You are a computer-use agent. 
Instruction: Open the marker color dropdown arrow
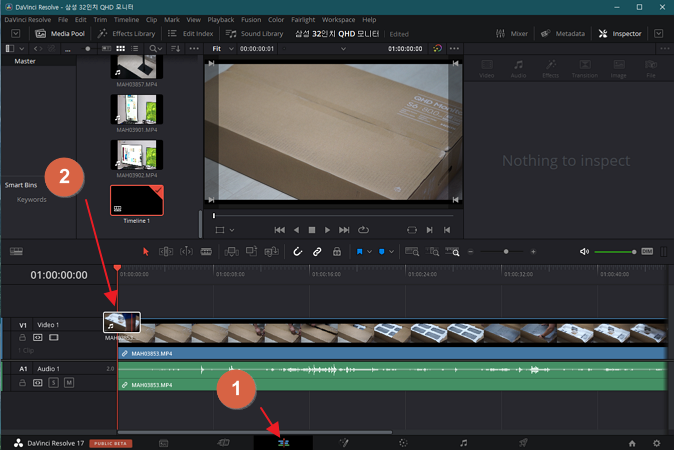point(391,252)
